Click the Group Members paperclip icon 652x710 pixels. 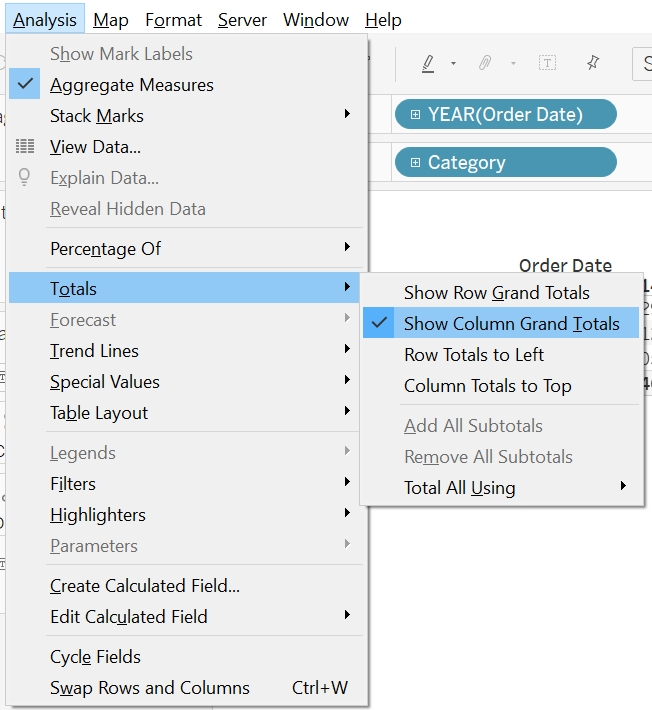coord(485,63)
